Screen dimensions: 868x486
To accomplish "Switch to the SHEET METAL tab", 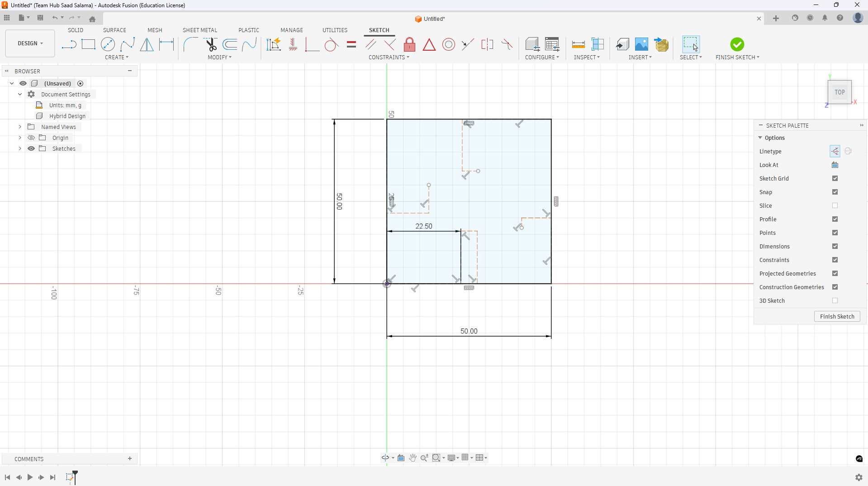I will (200, 30).
